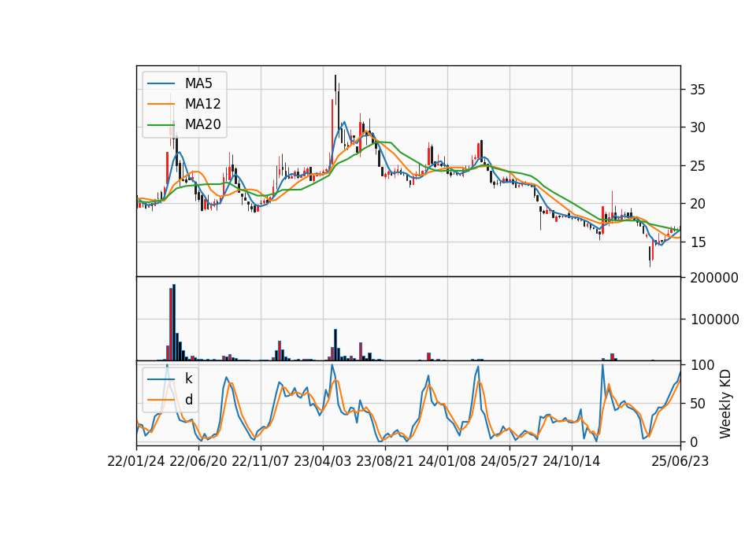Viewport: 756px width, 543px height.
Task: Click the k legend label
Action: [x=188, y=379]
